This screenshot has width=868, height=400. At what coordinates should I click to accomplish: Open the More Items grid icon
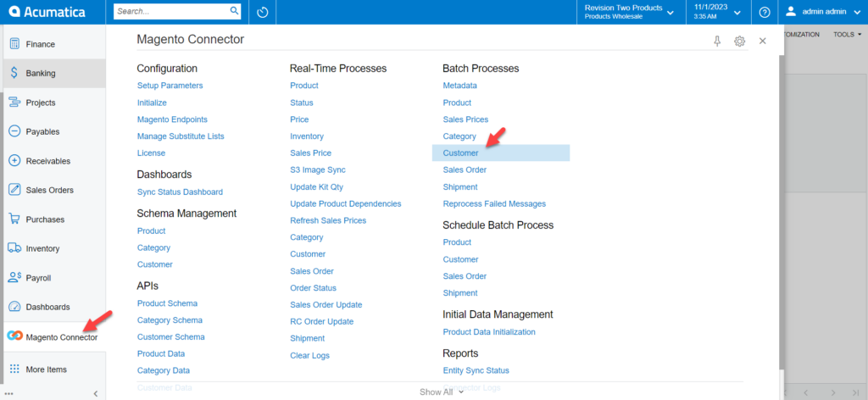(x=15, y=369)
